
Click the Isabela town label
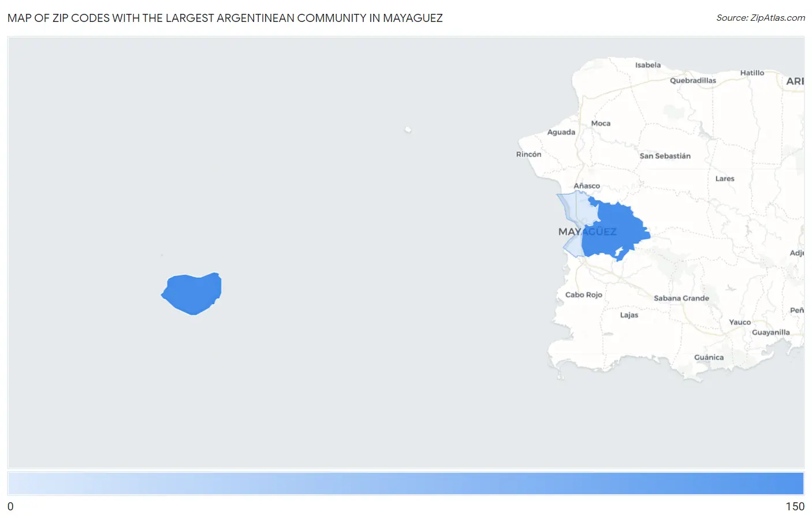click(x=648, y=65)
